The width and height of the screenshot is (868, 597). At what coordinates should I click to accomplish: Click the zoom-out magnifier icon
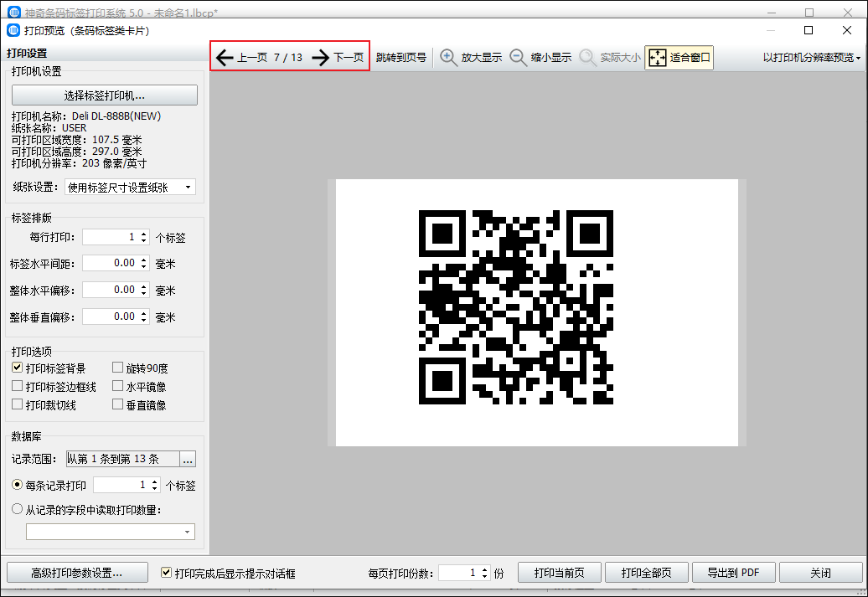(x=518, y=58)
